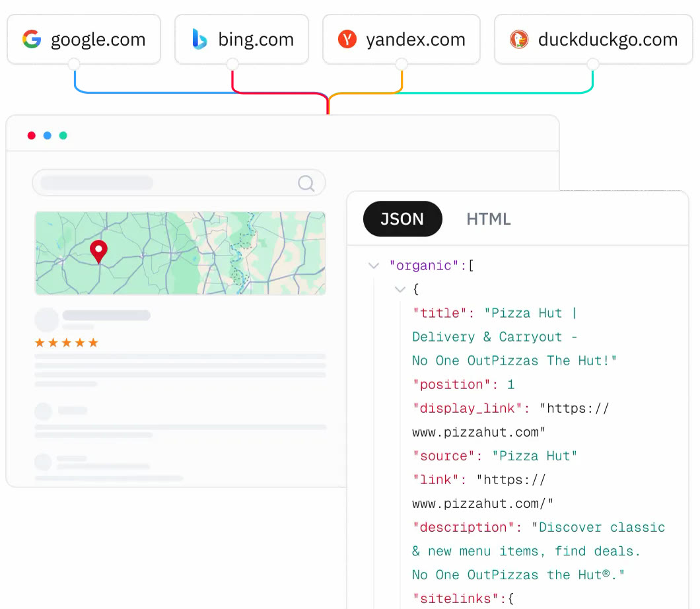The height and width of the screenshot is (609, 700).
Task: Click "No One OutPizzas The Hut!" text
Action: pos(514,361)
